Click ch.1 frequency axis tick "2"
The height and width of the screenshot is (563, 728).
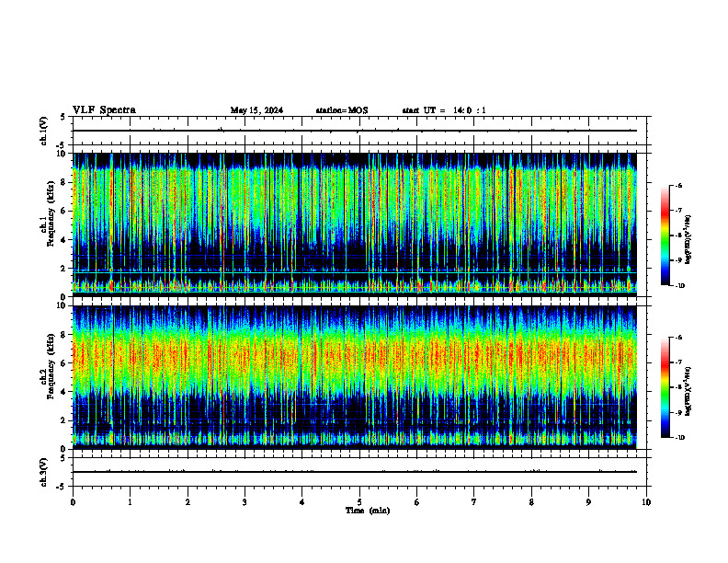[x=64, y=269]
